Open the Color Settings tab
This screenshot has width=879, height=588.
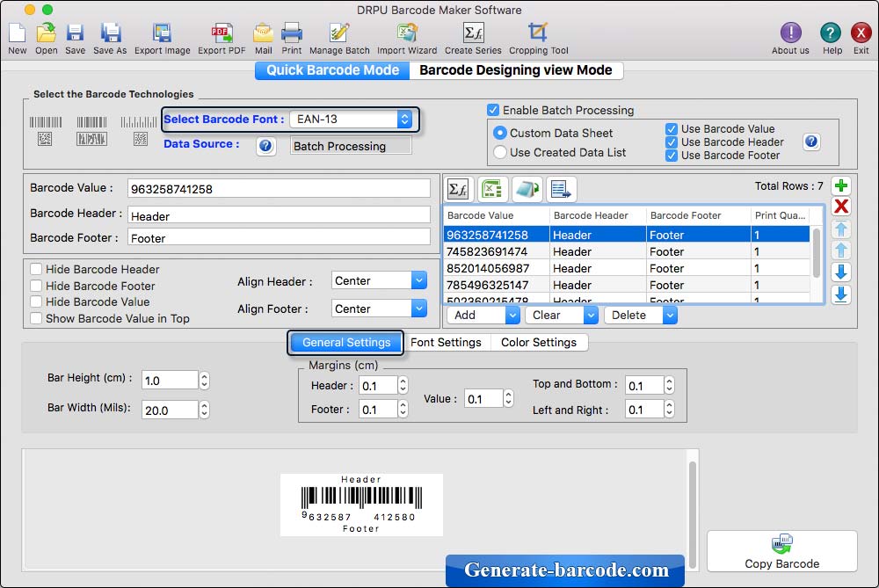coord(539,343)
